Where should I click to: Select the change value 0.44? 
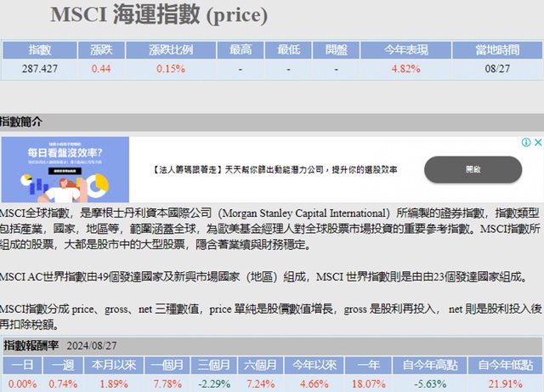click(x=101, y=69)
